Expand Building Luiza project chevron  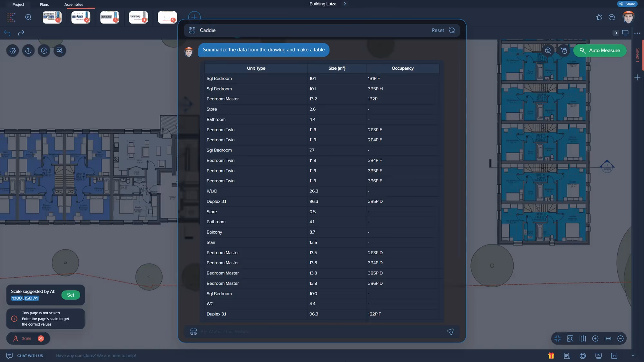[345, 4]
